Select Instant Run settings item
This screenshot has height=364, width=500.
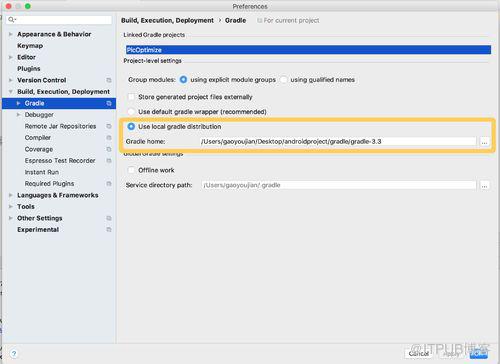pos(42,172)
